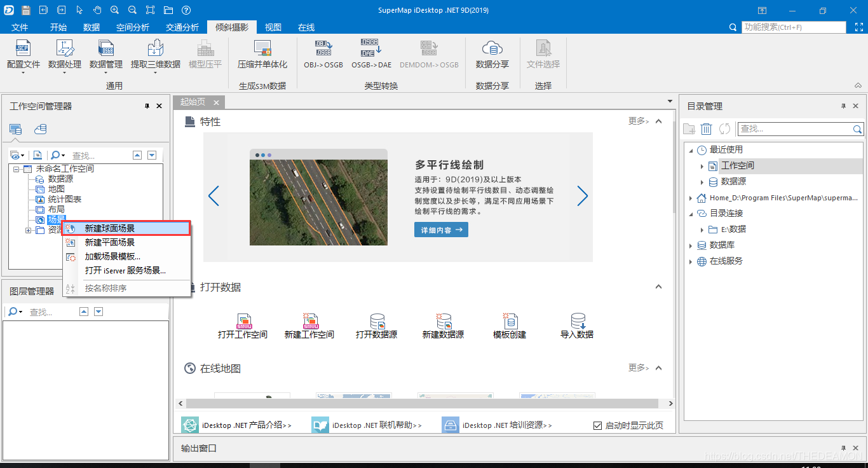This screenshot has height=468, width=868.
Task: Switch to cloud data icon in workspace manager
Action: (x=41, y=129)
